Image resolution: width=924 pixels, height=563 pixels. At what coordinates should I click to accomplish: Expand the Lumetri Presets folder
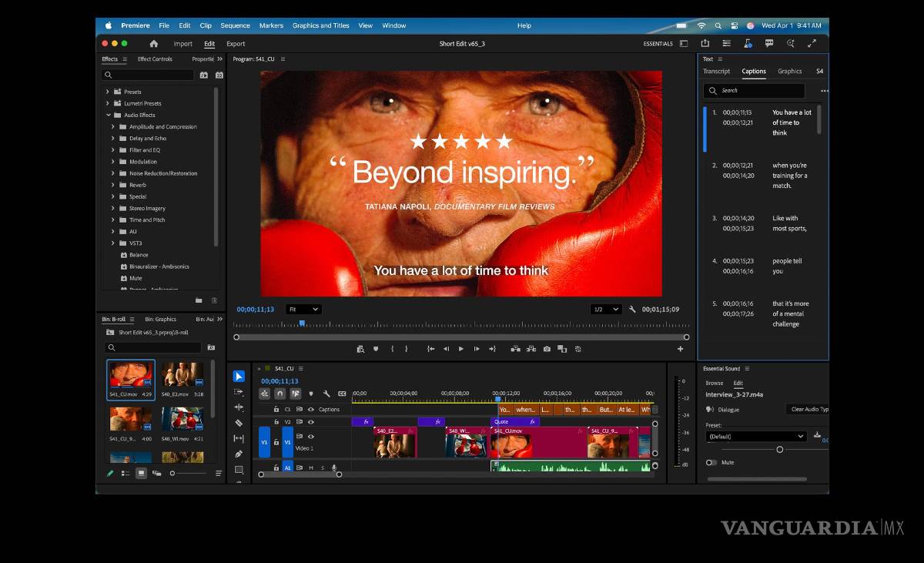(x=108, y=103)
